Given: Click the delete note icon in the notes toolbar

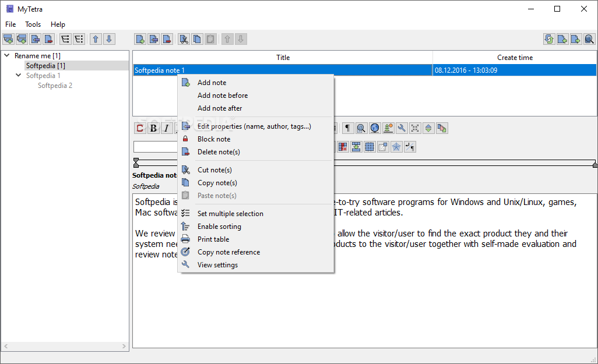Looking at the screenshot, I should coord(167,39).
